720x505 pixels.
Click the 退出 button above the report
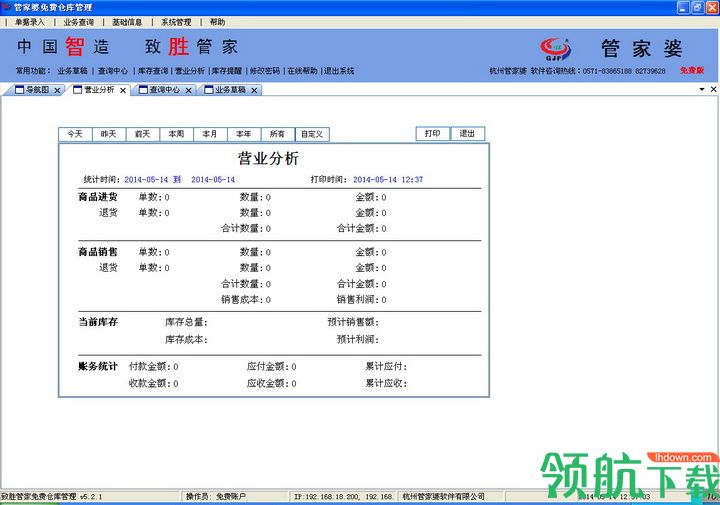pyautogui.click(x=467, y=134)
